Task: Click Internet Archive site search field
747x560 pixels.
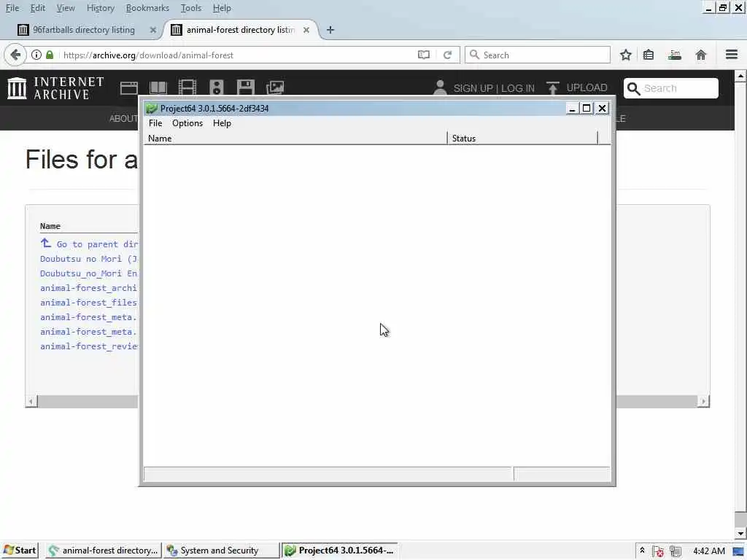Action: pyautogui.click(x=671, y=88)
